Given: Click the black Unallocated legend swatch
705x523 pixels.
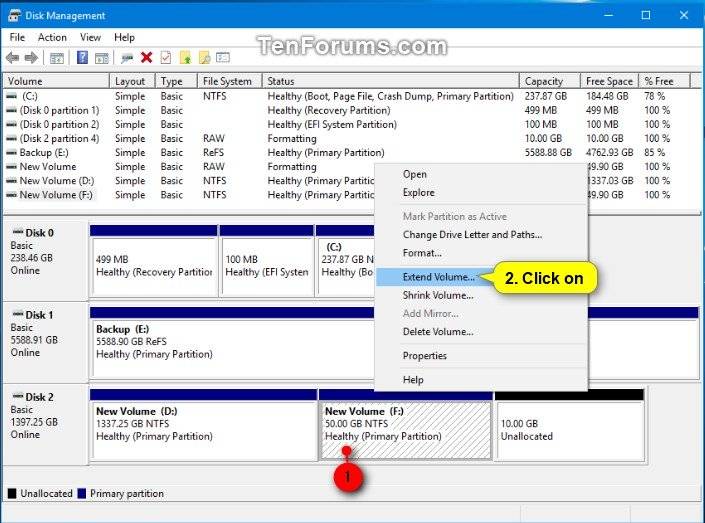Looking at the screenshot, I should coord(12,493).
